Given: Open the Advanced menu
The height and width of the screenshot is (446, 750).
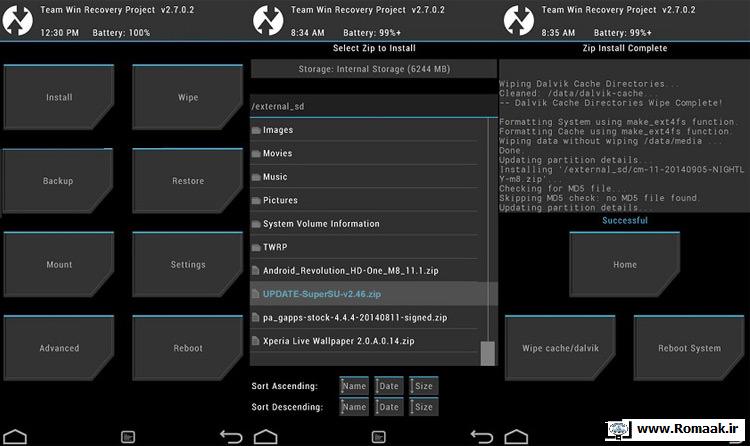Looking at the screenshot, I should point(59,348).
